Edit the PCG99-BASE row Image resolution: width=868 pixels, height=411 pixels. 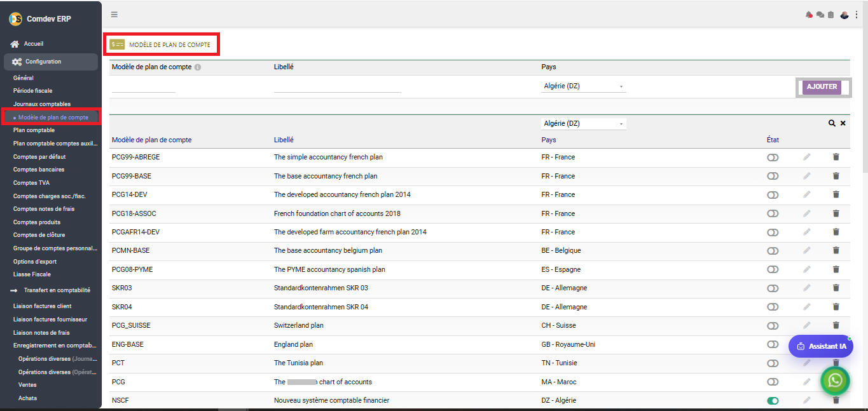pyautogui.click(x=806, y=176)
